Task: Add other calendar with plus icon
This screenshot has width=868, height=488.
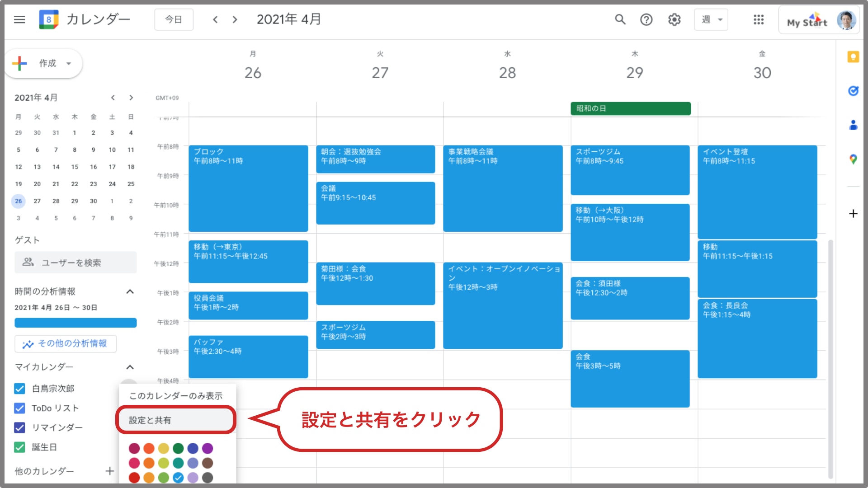Action: pyautogui.click(x=109, y=471)
